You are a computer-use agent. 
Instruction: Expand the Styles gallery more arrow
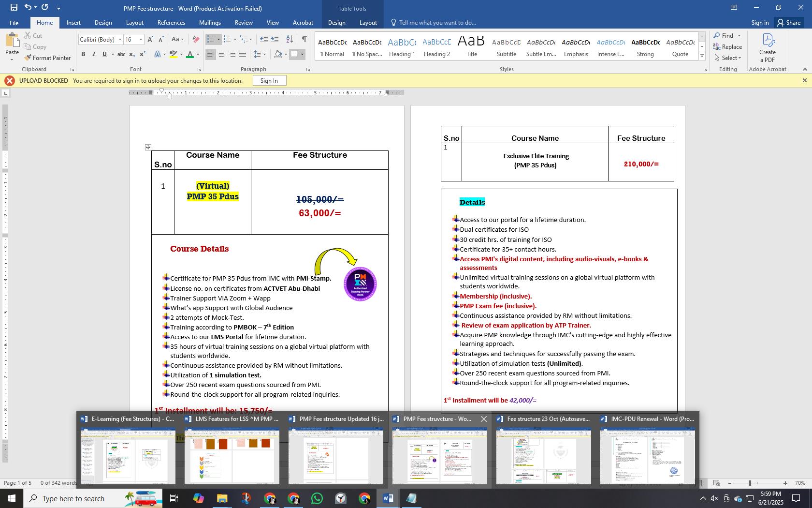[x=702, y=57]
